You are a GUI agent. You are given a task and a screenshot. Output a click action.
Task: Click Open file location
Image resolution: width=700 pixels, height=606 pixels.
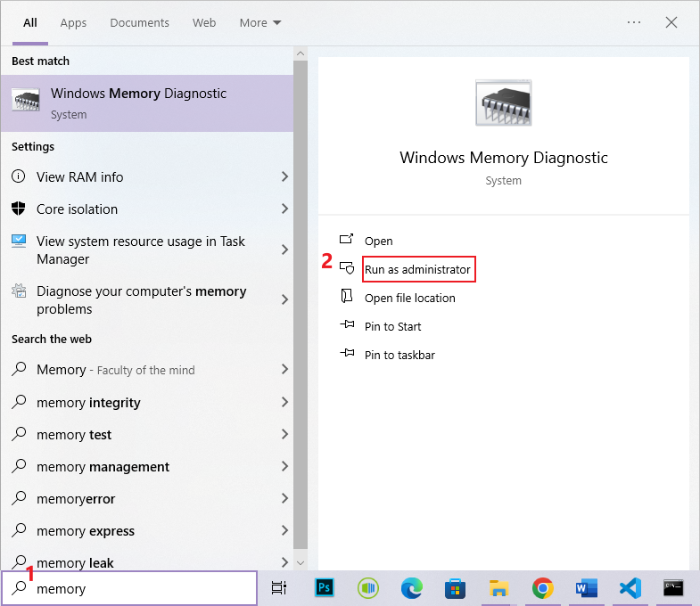(409, 298)
